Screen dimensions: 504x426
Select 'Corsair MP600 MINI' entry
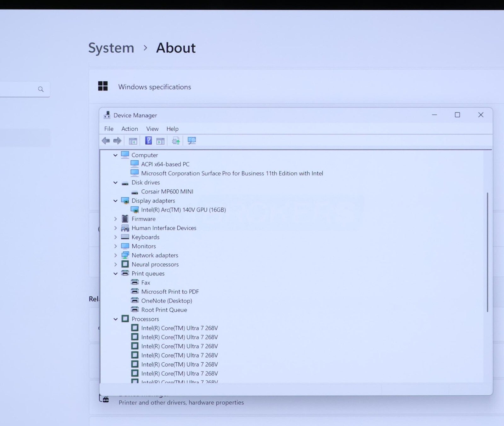167,192
